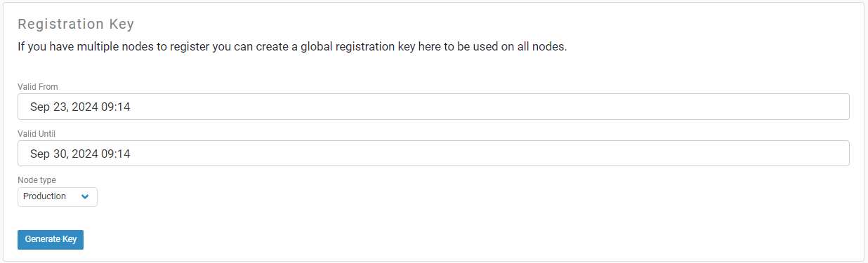Create a key using the blue Generate Key button

tap(51, 239)
